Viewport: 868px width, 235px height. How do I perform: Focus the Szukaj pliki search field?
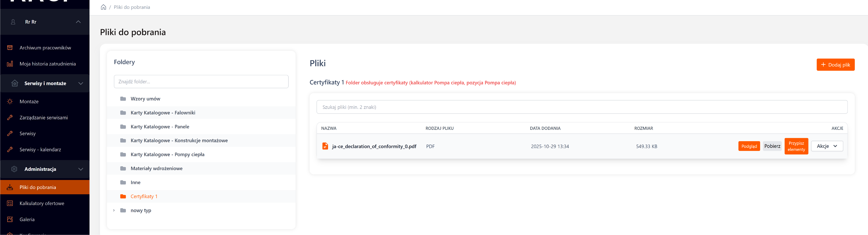click(x=582, y=107)
